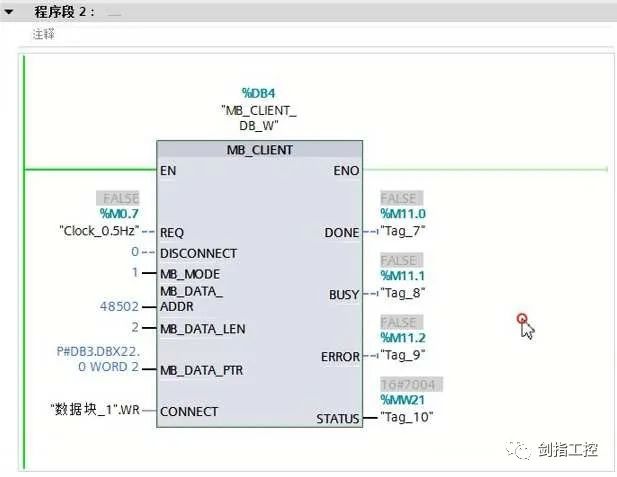Select the EN input pin
This screenshot has height=477, width=617.
[x=167, y=171]
